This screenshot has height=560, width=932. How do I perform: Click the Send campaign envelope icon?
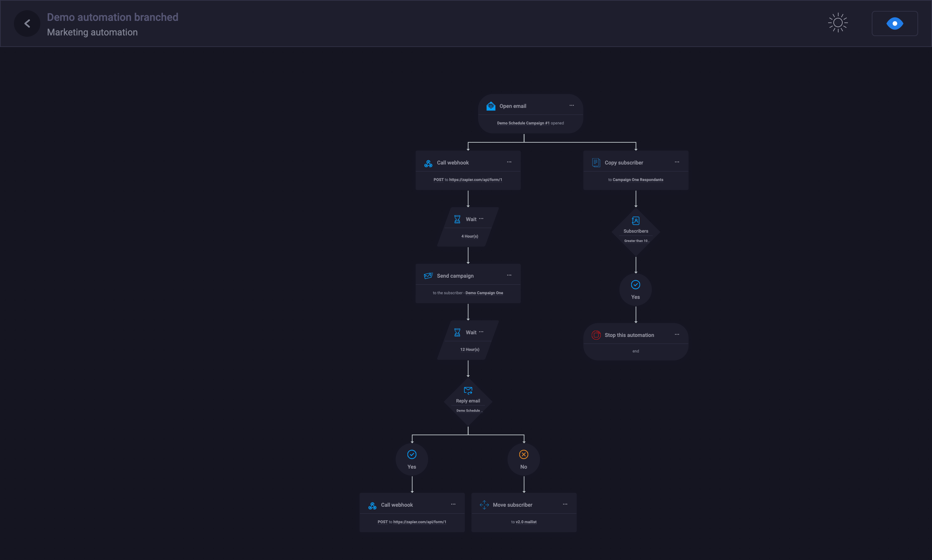tap(428, 276)
